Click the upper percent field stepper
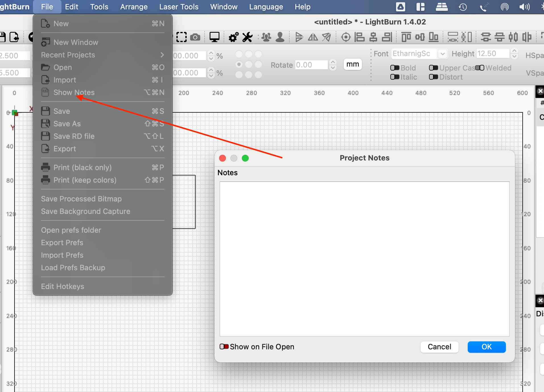 211,55
